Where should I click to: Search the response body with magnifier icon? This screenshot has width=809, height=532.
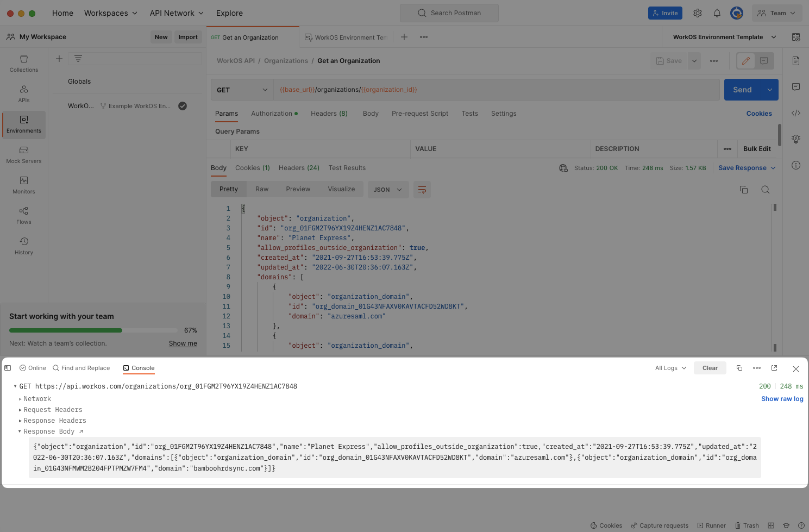pyautogui.click(x=765, y=190)
